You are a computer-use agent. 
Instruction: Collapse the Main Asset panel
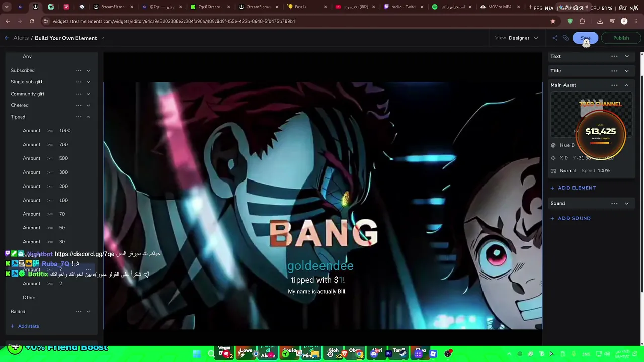click(627, 85)
